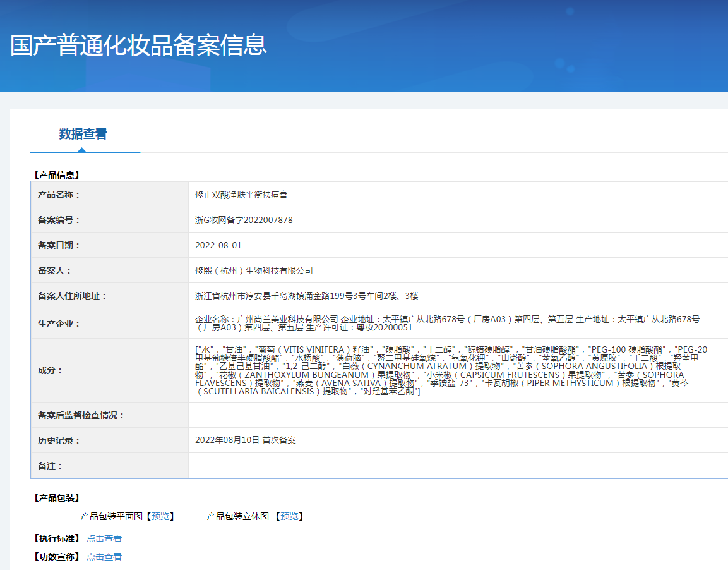Click the 备案编号： label cell
728x570 pixels.
[x=110, y=220]
